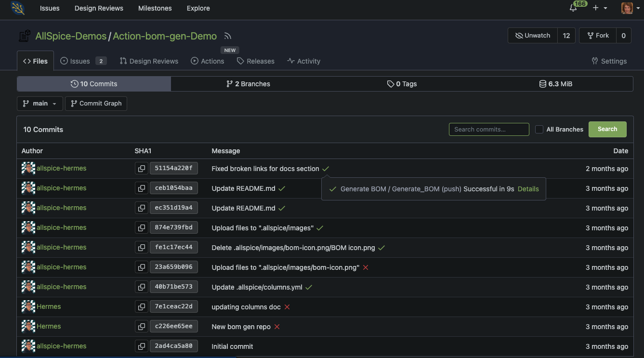Viewport: 644px width, 358px height.
Task: Click the Initial commit message text
Action: tap(232, 346)
